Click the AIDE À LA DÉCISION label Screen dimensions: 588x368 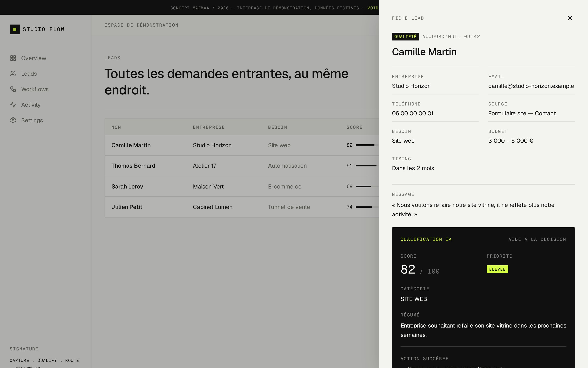point(537,239)
